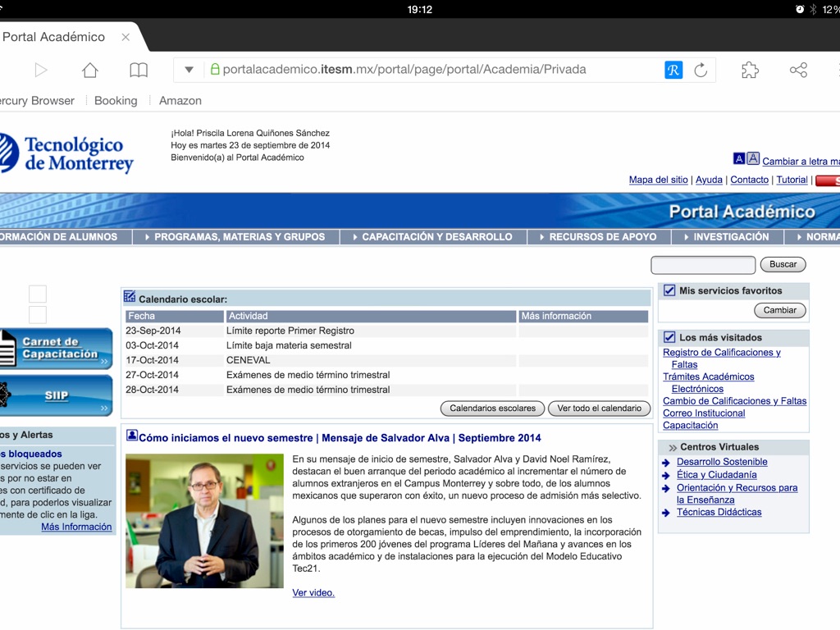The width and height of the screenshot is (840, 630).
Task: Toggle the Mis servicios favoritos checkbox icon
Action: click(x=669, y=290)
